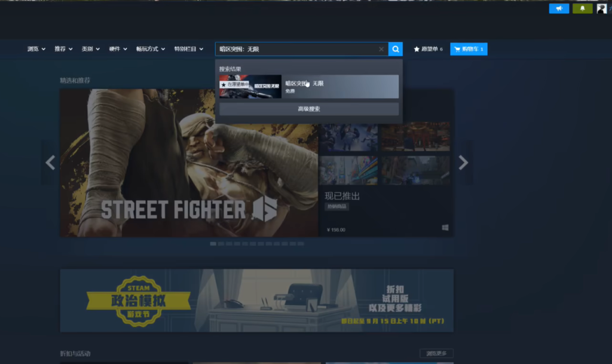The width and height of the screenshot is (612, 364).
Task: Click the 精选和推荐 section heading
Action: point(75,80)
